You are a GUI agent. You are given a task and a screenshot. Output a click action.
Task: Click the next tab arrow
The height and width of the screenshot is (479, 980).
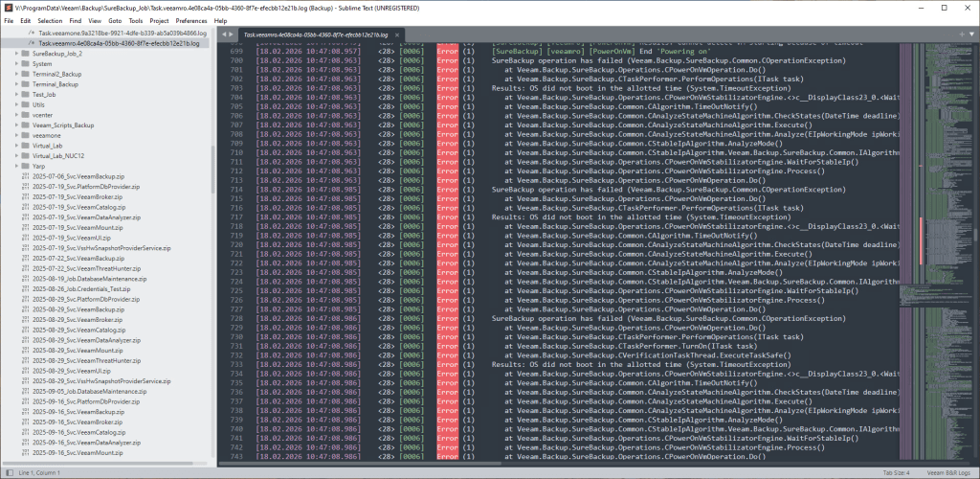[233, 34]
